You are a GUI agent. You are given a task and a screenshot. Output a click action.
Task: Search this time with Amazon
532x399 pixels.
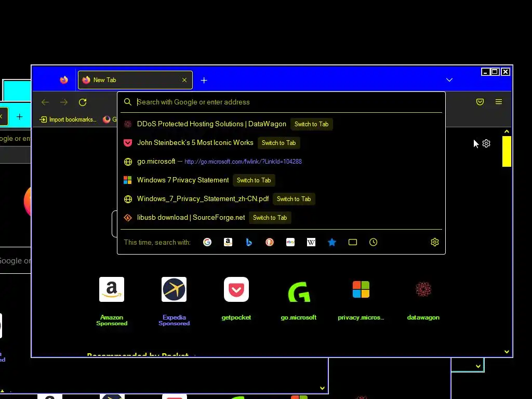[x=228, y=242]
